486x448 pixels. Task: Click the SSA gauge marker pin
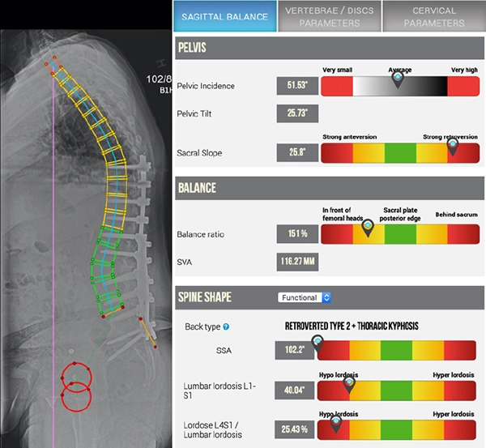point(316,344)
